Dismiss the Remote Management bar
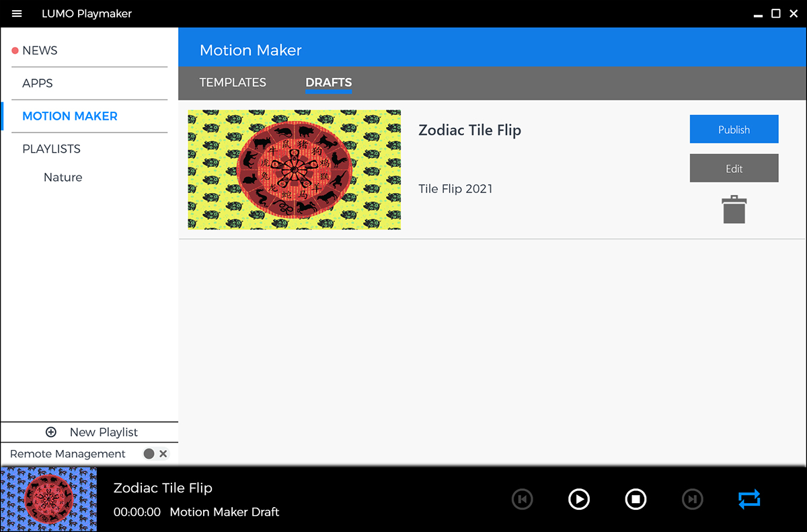807x532 pixels. click(163, 454)
